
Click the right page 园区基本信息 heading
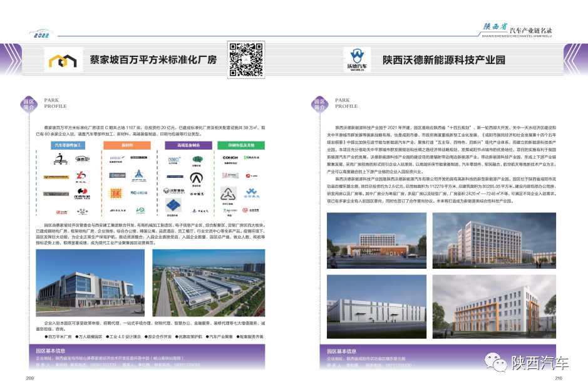click(x=342, y=351)
